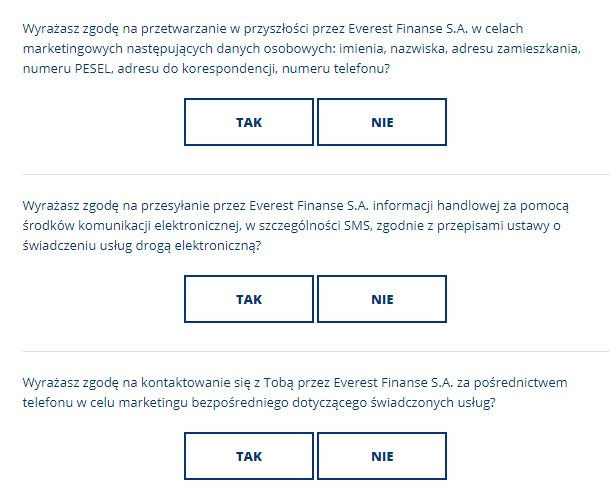The height and width of the screenshot is (499, 610).
Task: Click the word PESEL in the consent text
Action: 93,69
